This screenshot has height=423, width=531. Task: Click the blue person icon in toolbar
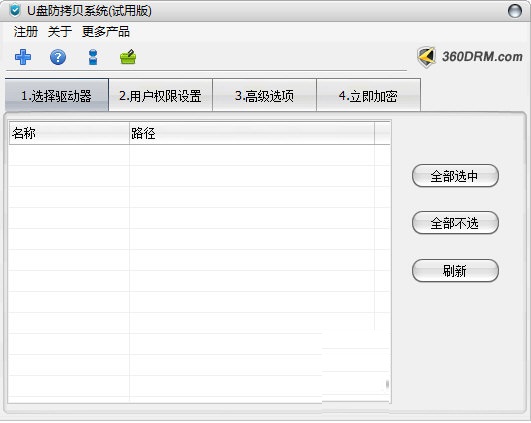(x=93, y=57)
